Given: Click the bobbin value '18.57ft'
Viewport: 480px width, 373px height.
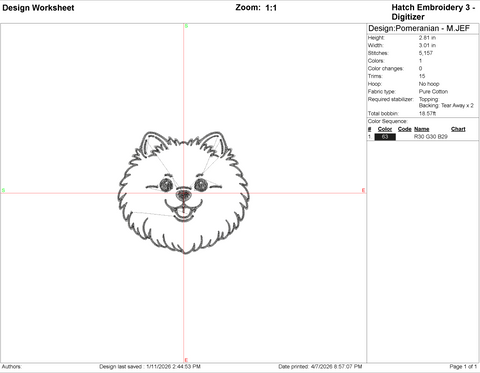Looking at the screenshot, I should coord(428,114).
